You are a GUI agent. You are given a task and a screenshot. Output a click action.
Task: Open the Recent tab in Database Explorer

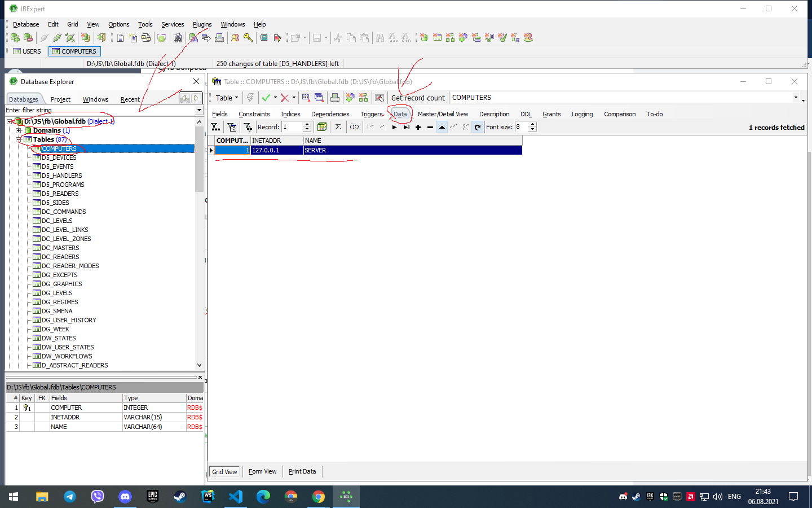click(130, 99)
